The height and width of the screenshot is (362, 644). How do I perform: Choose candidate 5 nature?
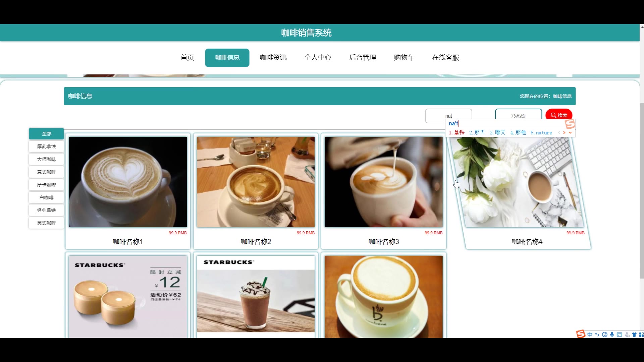[541, 133]
